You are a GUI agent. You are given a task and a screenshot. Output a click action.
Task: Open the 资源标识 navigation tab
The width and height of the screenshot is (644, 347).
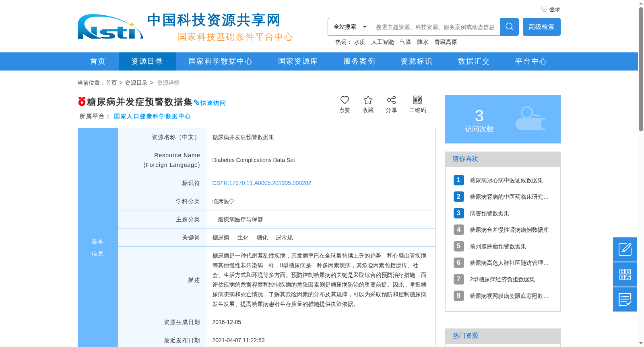[x=416, y=61]
